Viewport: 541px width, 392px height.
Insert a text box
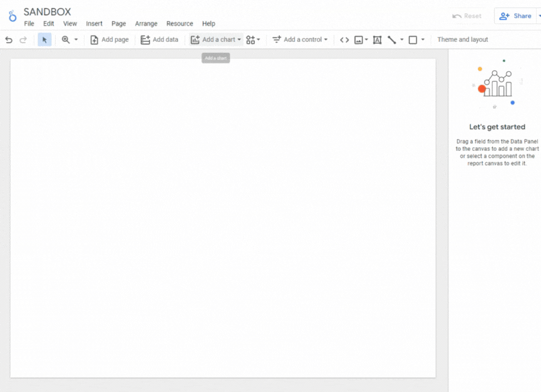(x=378, y=40)
